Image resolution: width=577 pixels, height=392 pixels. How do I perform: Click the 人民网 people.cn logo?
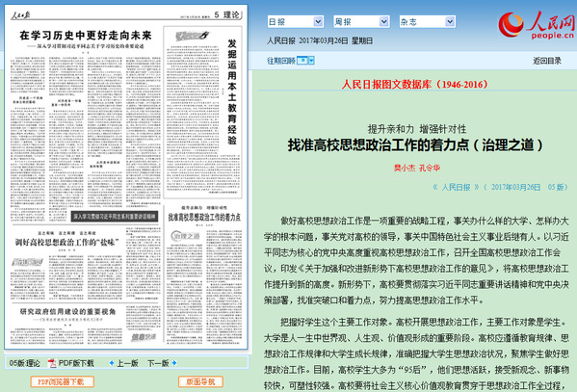click(x=537, y=25)
